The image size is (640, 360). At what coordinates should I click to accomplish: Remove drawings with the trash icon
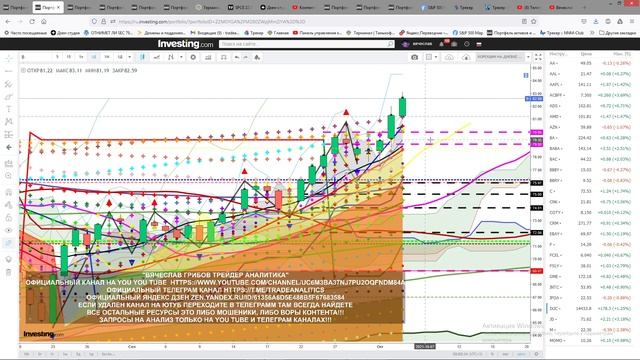pyautogui.click(x=9, y=272)
